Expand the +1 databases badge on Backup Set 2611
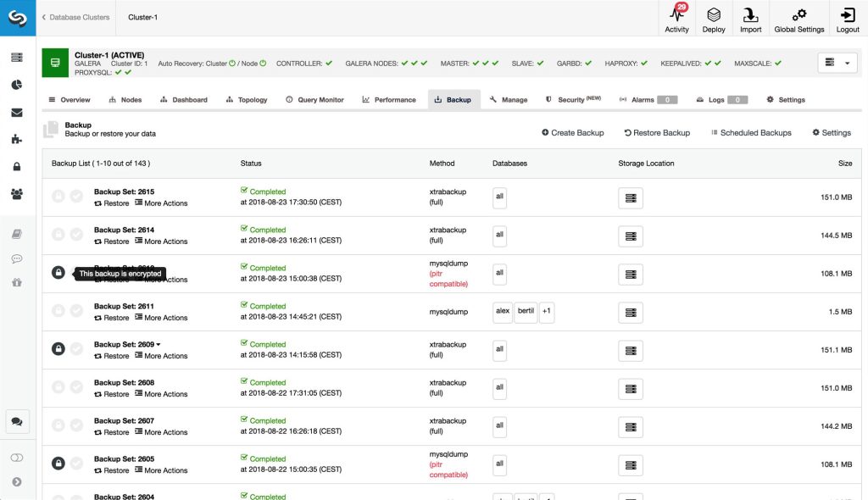The height and width of the screenshot is (500, 868). click(x=547, y=312)
